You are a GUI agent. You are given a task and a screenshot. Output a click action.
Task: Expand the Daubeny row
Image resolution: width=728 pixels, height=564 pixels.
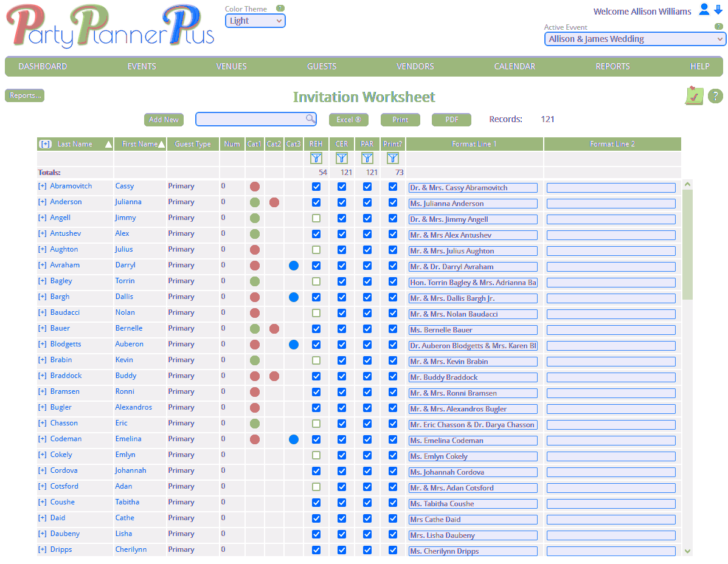42,534
